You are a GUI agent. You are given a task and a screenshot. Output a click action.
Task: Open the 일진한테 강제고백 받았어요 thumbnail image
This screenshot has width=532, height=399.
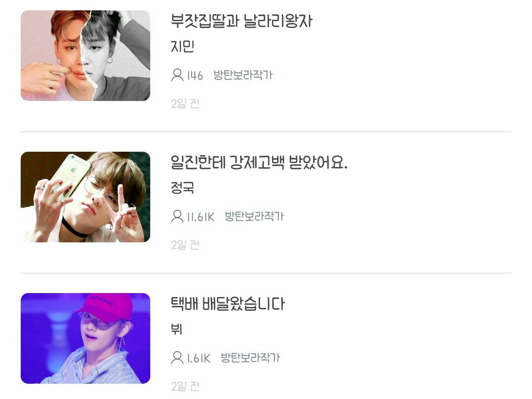click(x=85, y=197)
